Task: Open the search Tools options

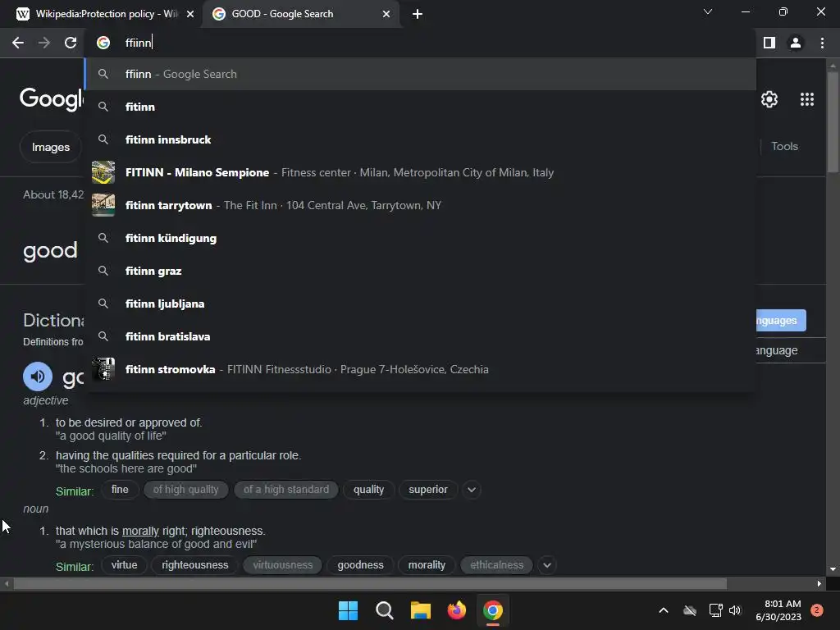Action: 784,146
